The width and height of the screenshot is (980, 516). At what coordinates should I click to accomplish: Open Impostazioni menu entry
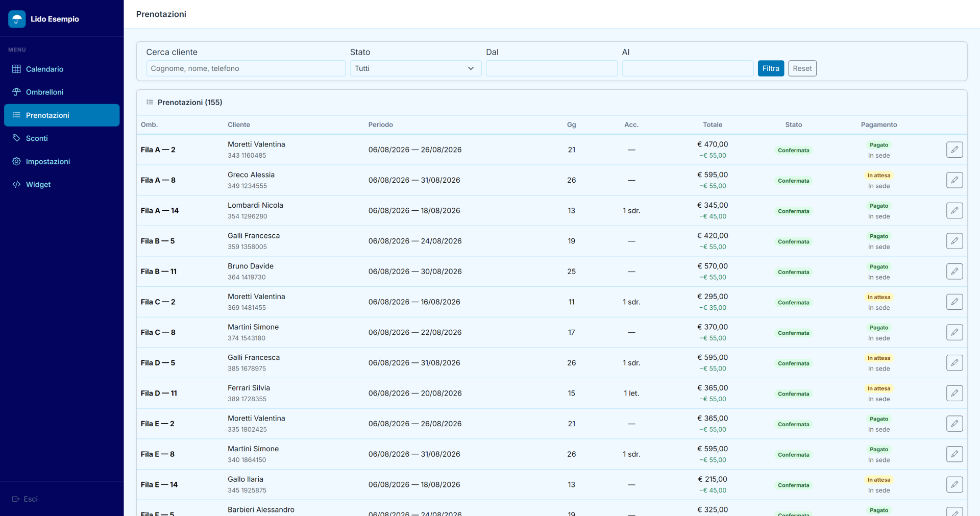pyautogui.click(x=62, y=161)
